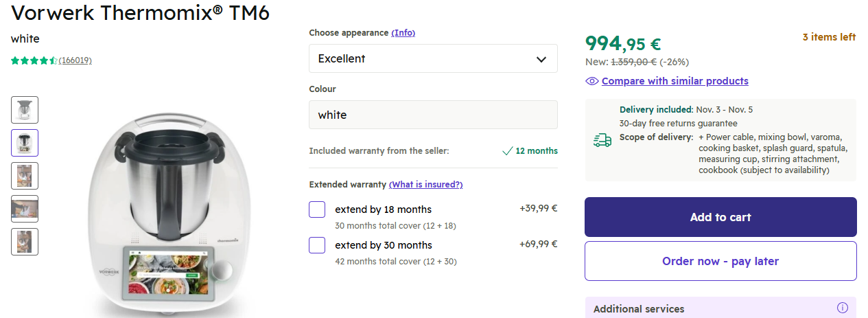Click the green warranty checkmark icon
The image size is (868, 318).
(507, 151)
